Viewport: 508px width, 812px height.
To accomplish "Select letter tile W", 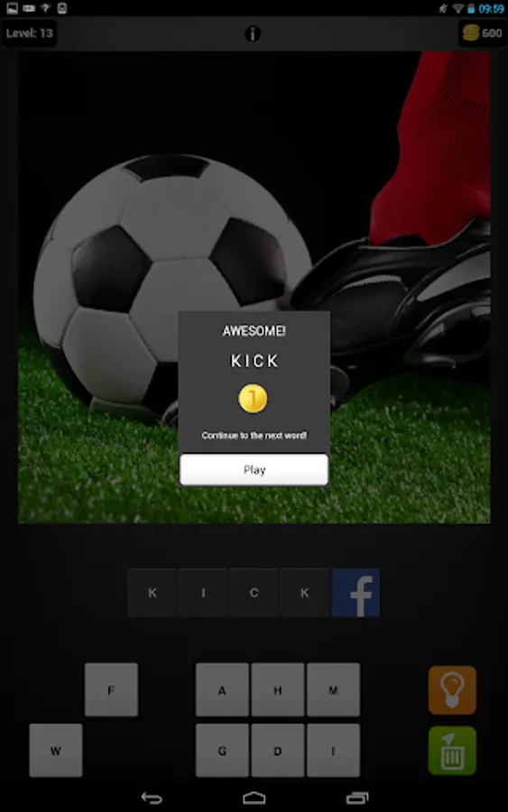I will pos(56,751).
